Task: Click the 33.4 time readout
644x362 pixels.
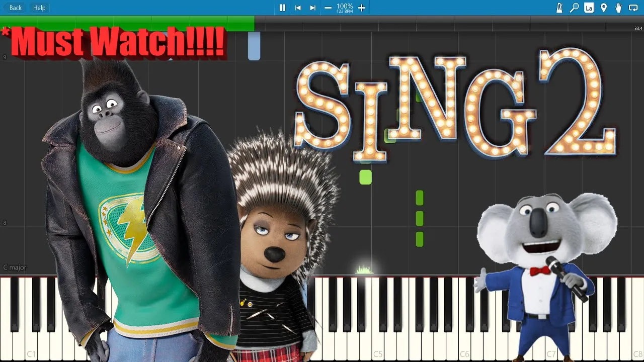Action: click(x=638, y=29)
